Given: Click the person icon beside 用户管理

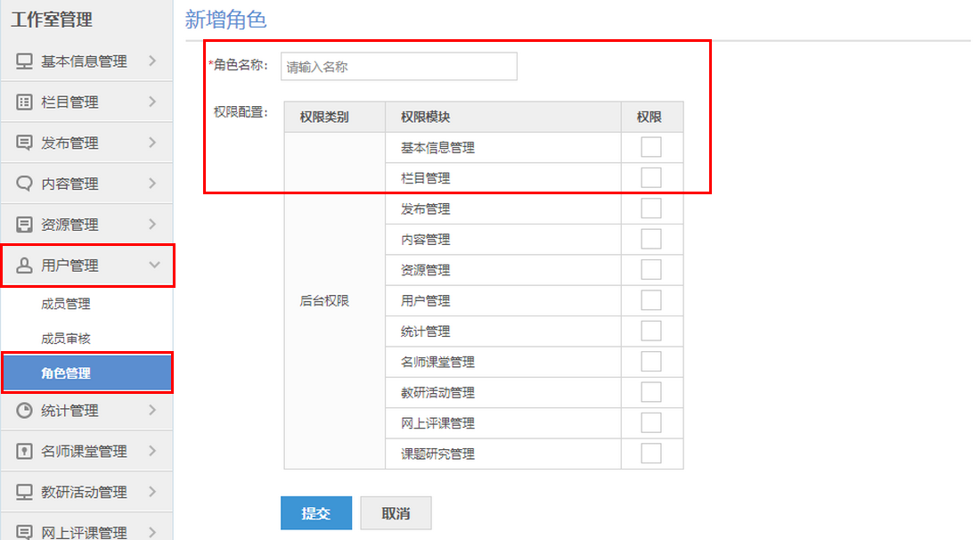Looking at the screenshot, I should tap(25, 266).
